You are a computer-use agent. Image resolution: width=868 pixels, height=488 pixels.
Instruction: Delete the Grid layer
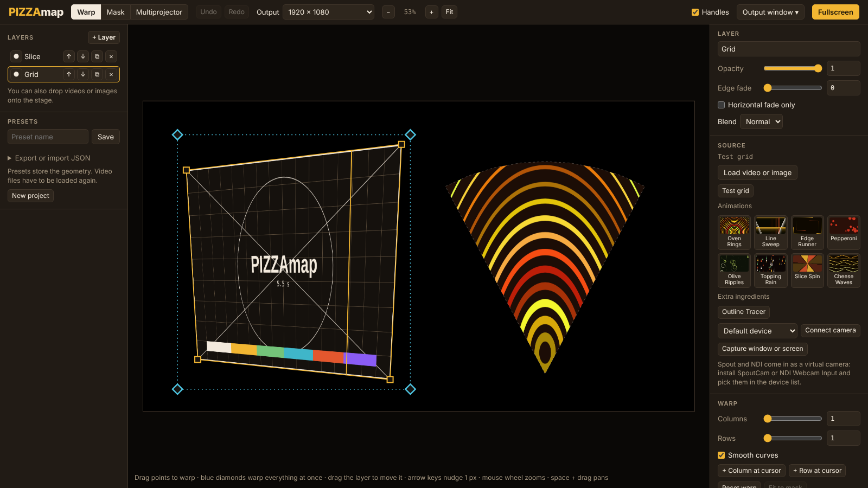pos(111,74)
